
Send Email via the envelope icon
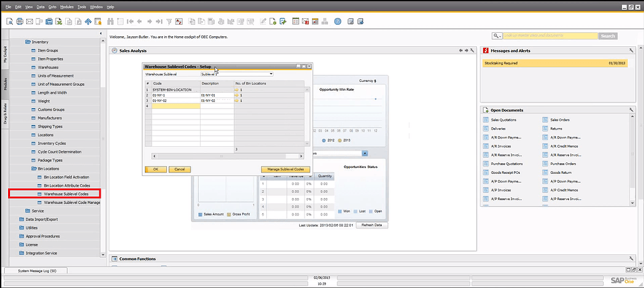[x=30, y=21]
